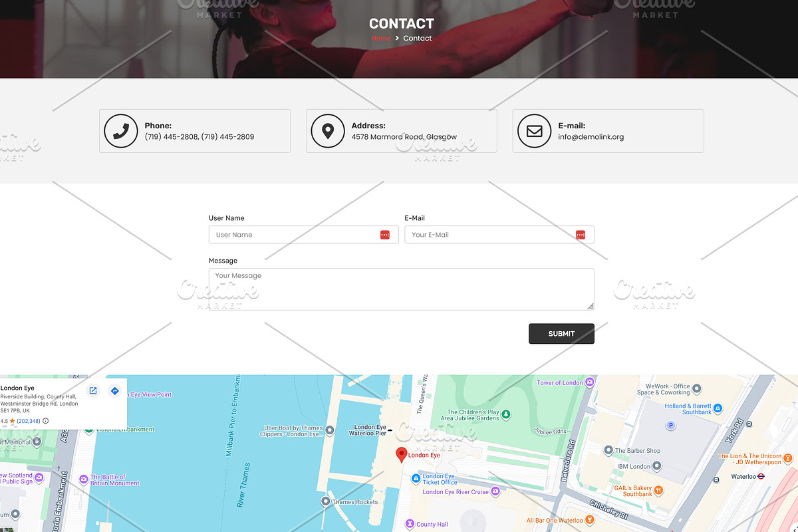Click All Bar One Waterloo marker
The height and width of the screenshot is (532, 798).
pos(589,520)
